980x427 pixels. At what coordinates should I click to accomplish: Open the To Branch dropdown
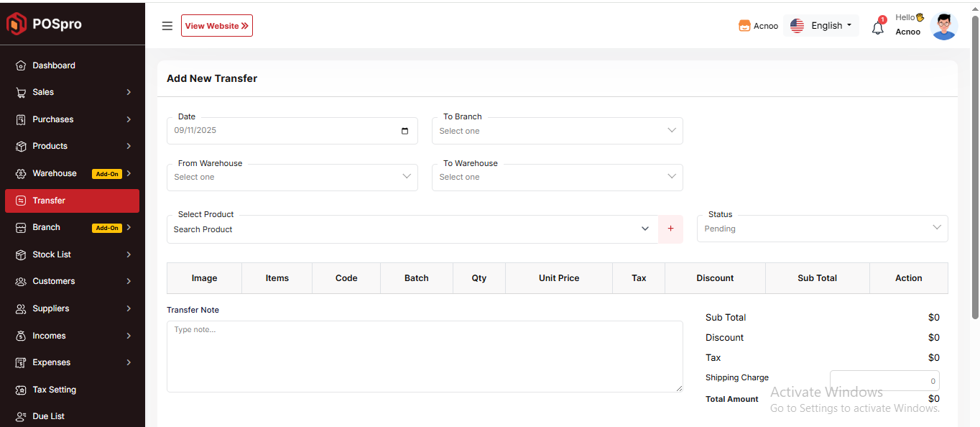pyautogui.click(x=557, y=131)
